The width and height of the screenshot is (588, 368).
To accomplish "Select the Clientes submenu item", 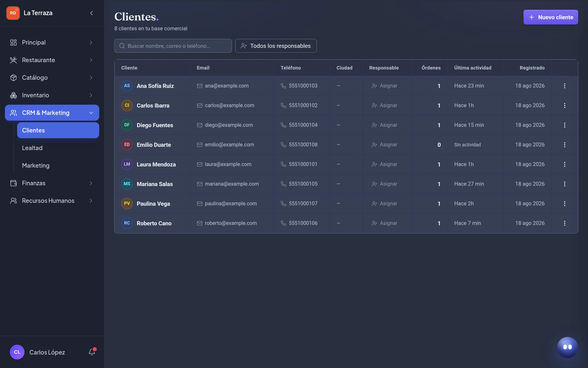I will (x=58, y=130).
